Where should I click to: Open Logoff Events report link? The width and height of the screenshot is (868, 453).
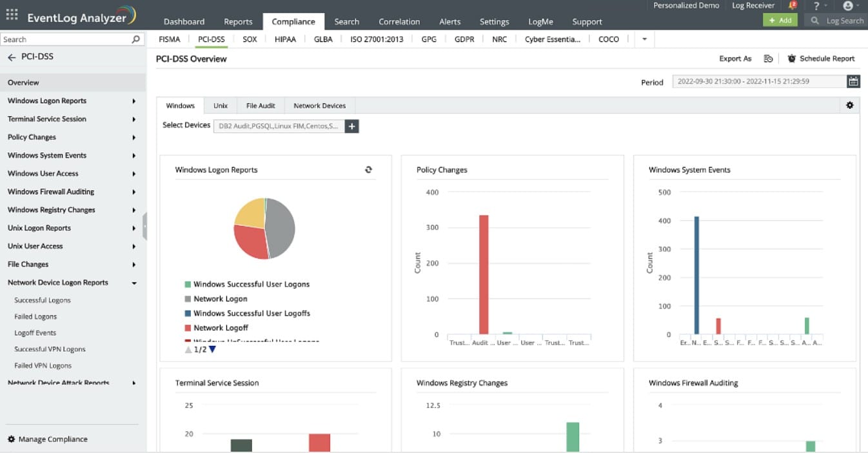click(35, 333)
